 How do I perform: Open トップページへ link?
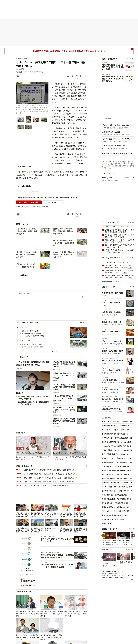[83, 357]
